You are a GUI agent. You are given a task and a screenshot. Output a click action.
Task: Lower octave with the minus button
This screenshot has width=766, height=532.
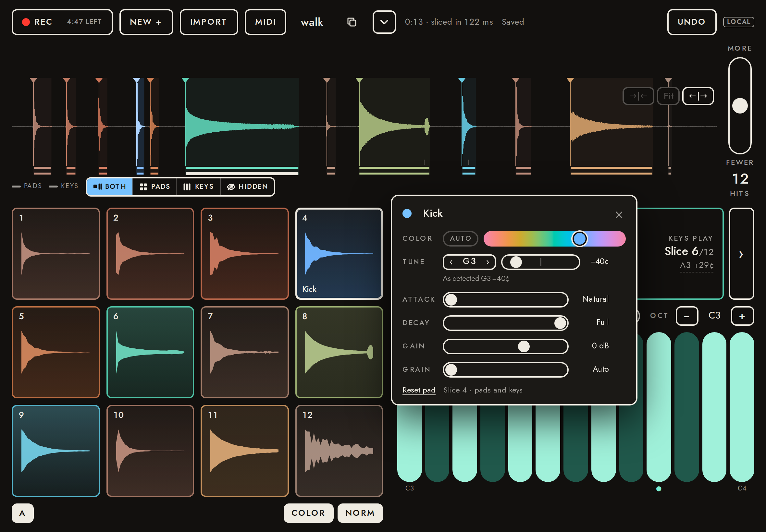click(x=686, y=316)
